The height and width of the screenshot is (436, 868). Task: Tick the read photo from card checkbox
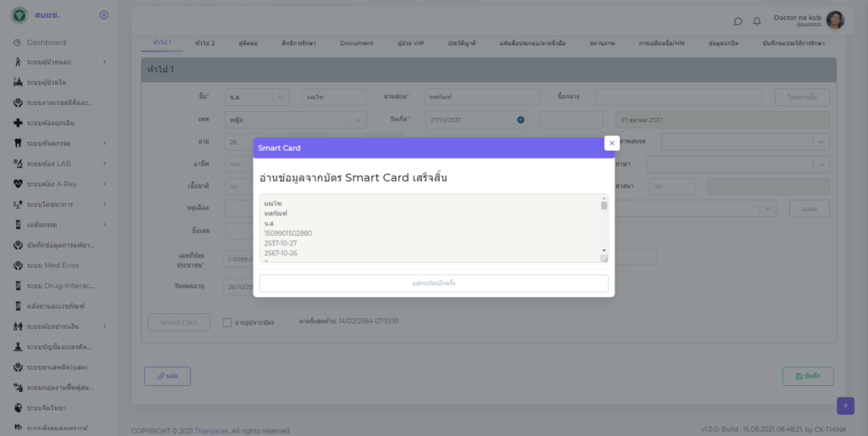[x=227, y=322]
